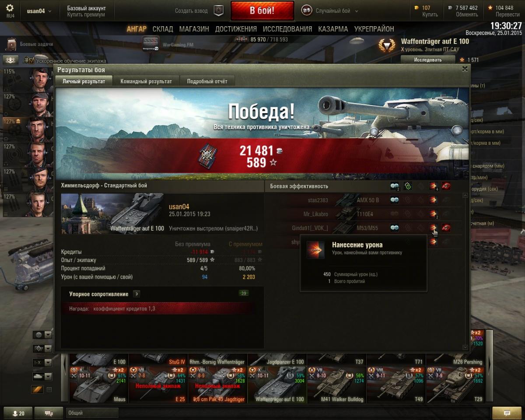This screenshot has height=420, width=525.
Task: Open the settings gear menu
Action: pyautogui.click(x=10, y=8)
